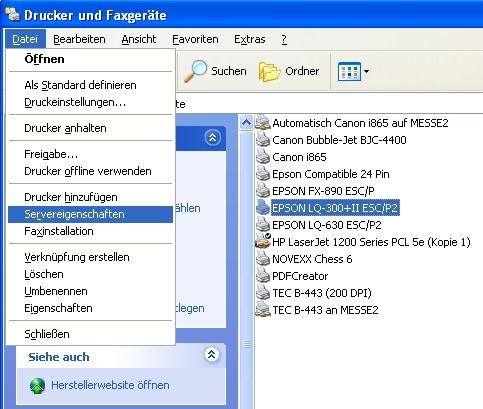Open the view layout dropdown arrow
The width and height of the screenshot is (483, 409).
point(366,71)
